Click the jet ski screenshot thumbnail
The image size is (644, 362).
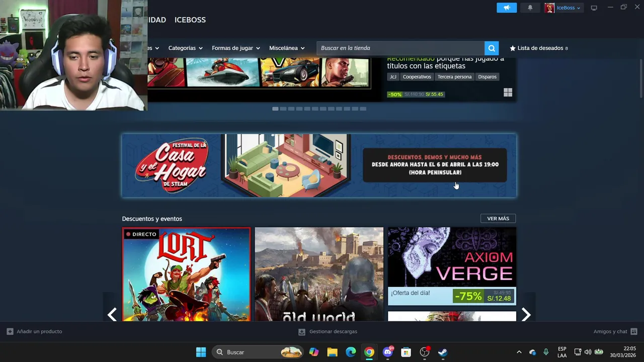point(222,72)
